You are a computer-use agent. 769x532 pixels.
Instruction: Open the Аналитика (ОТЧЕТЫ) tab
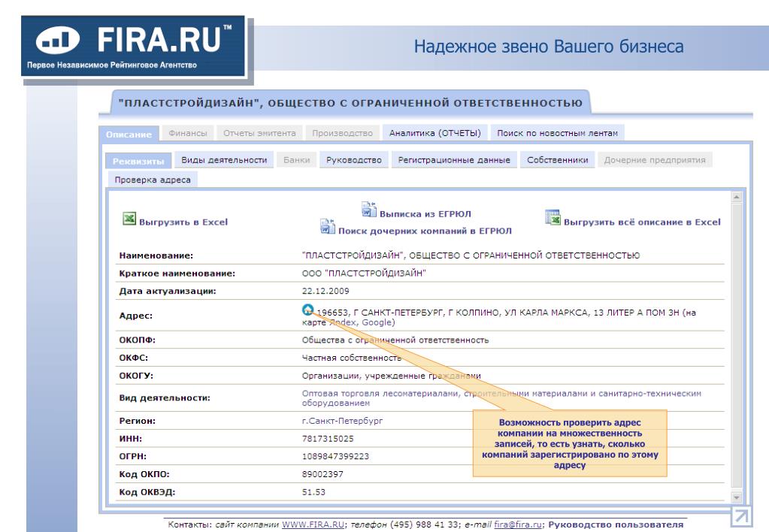435,133
